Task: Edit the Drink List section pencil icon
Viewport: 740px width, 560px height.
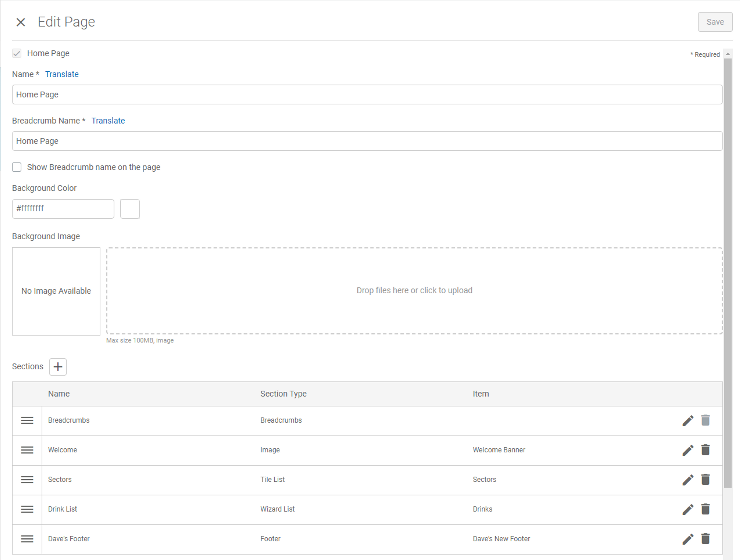Action: (688, 509)
